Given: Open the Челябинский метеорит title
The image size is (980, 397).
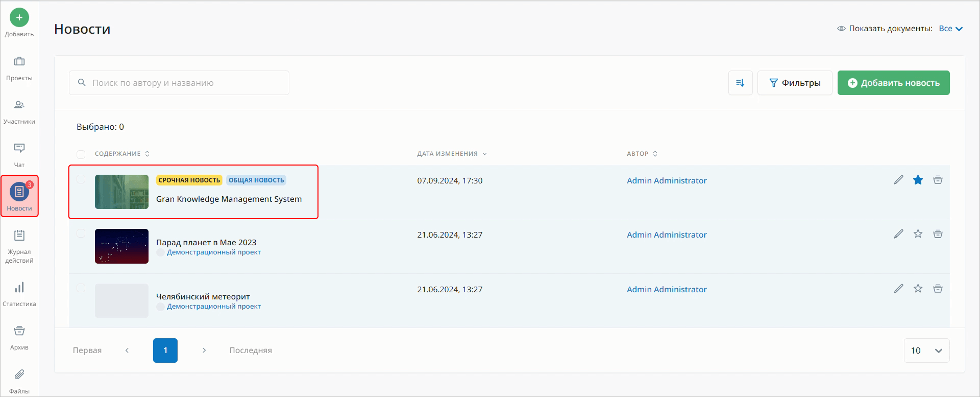Looking at the screenshot, I should 203,296.
